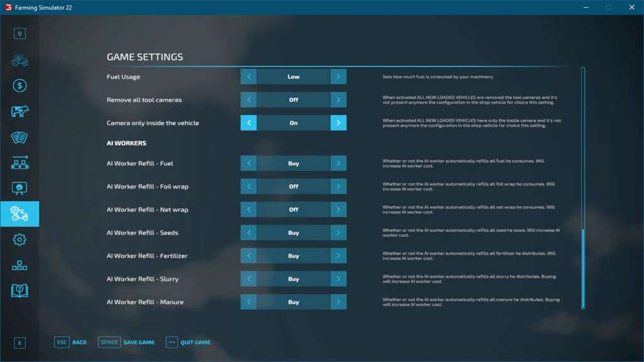The width and height of the screenshot is (644, 362).
Task: Toggle Remove all tool cameras with right arrow
Action: pyautogui.click(x=338, y=100)
